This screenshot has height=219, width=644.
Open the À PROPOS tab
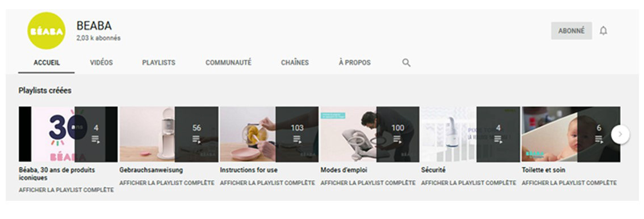(354, 63)
